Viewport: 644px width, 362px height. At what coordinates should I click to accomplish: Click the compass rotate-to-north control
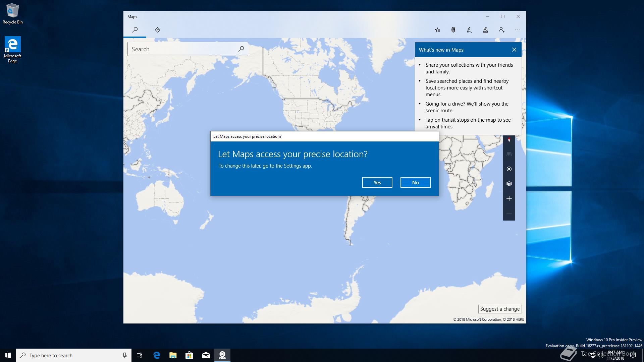tap(509, 140)
